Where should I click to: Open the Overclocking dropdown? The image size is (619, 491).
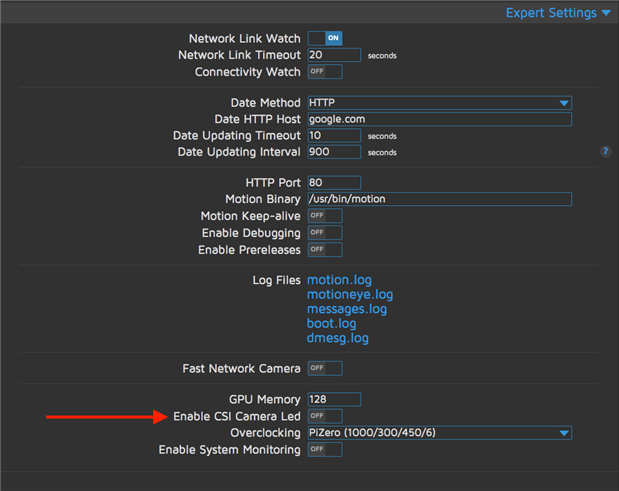439,433
